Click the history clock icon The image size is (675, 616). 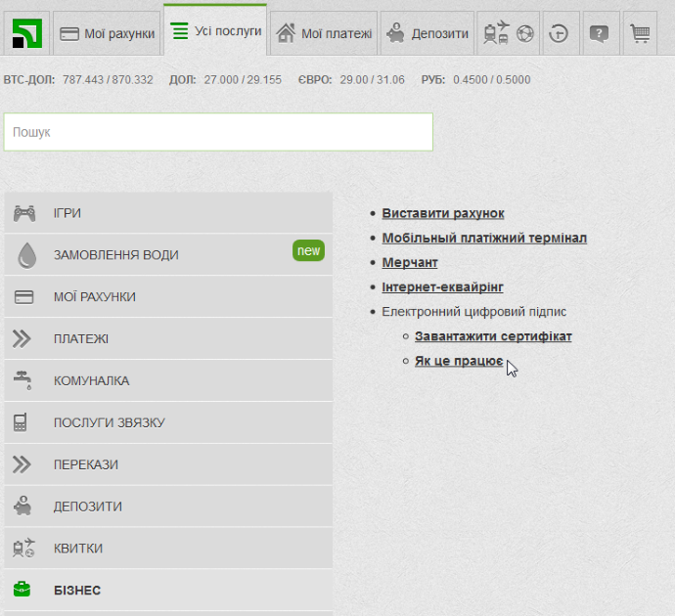click(x=560, y=34)
